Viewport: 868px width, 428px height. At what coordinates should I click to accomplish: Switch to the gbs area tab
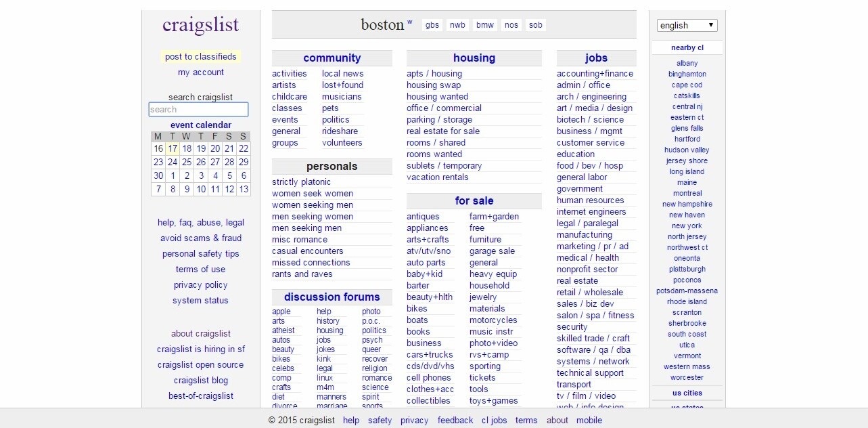point(432,25)
